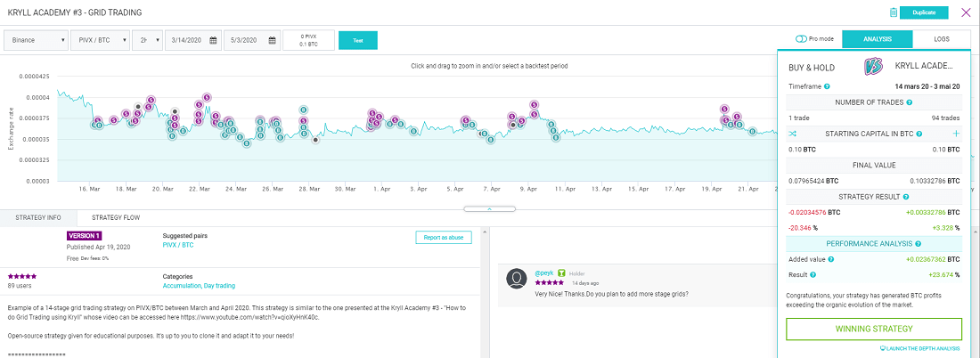The height and width of the screenshot is (358, 980).
Task: Click the +23.674 % result value
Action: (943, 275)
